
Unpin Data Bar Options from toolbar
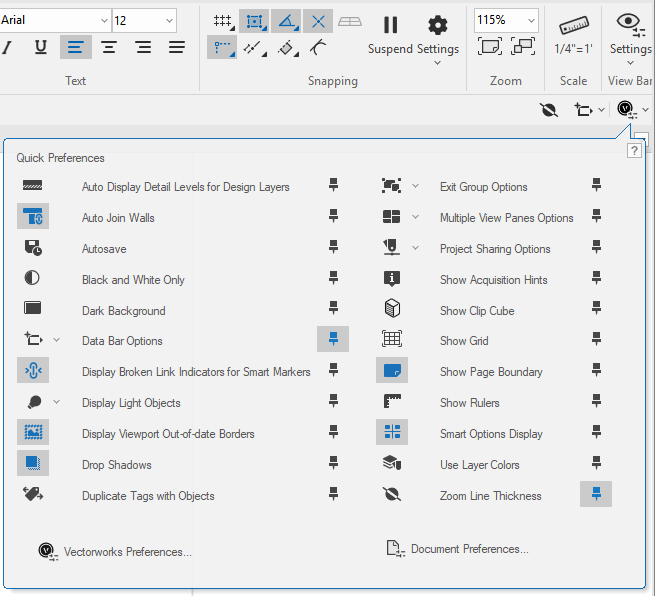[333, 339]
